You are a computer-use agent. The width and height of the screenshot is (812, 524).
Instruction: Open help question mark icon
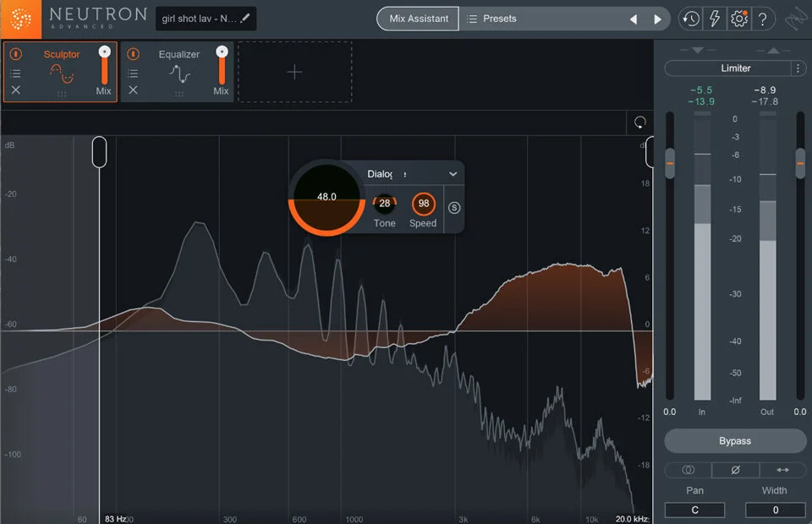(x=763, y=19)
